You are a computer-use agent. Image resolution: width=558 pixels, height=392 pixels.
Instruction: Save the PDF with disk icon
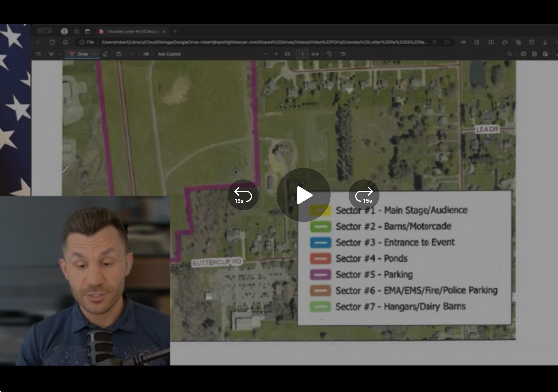click(534, 54)
